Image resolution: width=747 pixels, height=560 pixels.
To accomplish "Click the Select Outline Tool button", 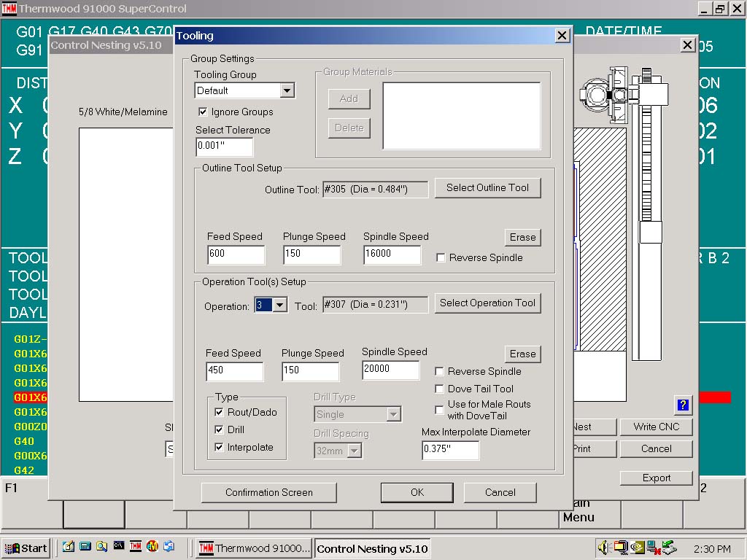I will 487,188.
